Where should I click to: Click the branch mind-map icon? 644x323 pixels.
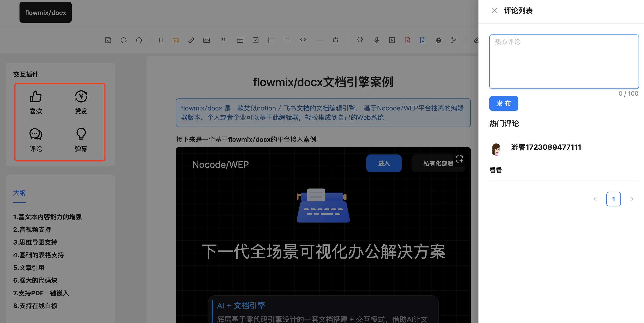click(x=454, y=40)
